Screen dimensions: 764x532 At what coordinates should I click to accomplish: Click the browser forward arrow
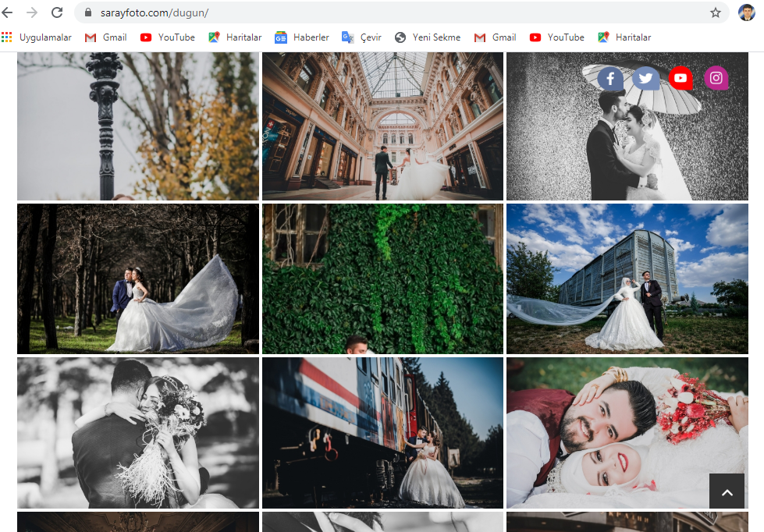pos(32,12)
